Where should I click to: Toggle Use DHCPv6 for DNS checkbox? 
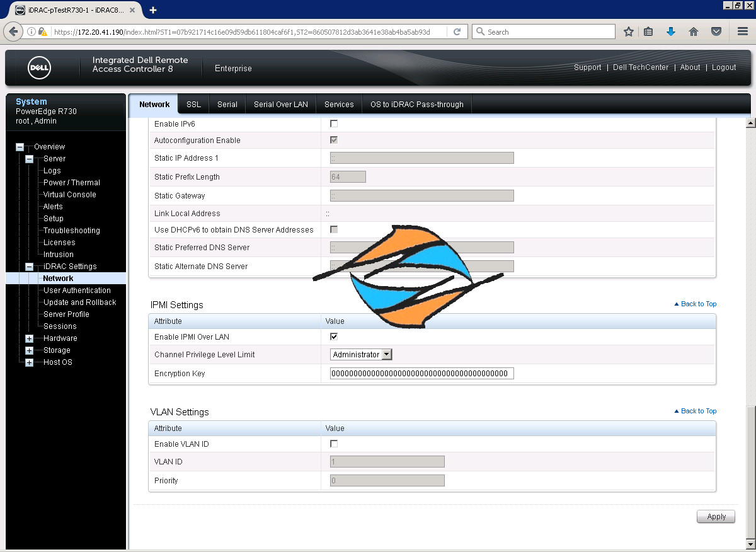334,229
